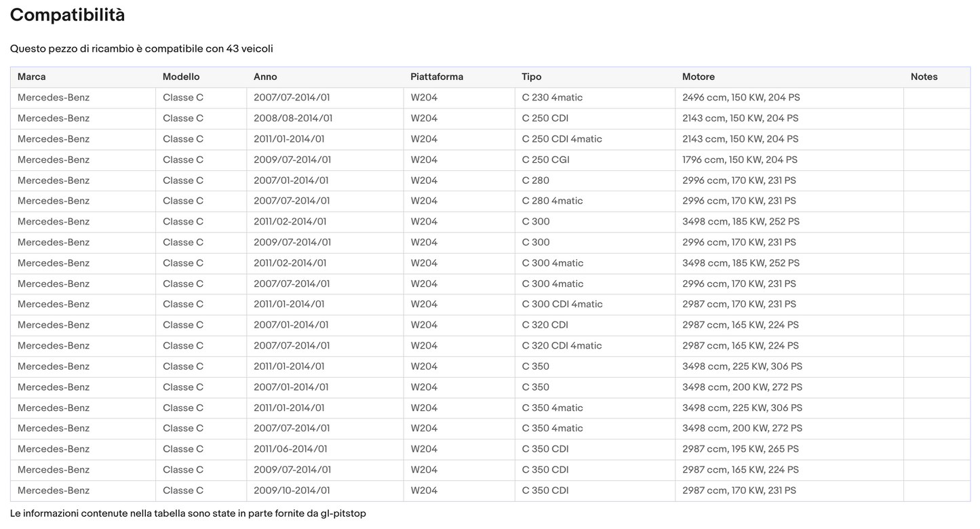980x529 pixels.
Task: Select the C 230 4matic type cell
Action: (552, 98)
